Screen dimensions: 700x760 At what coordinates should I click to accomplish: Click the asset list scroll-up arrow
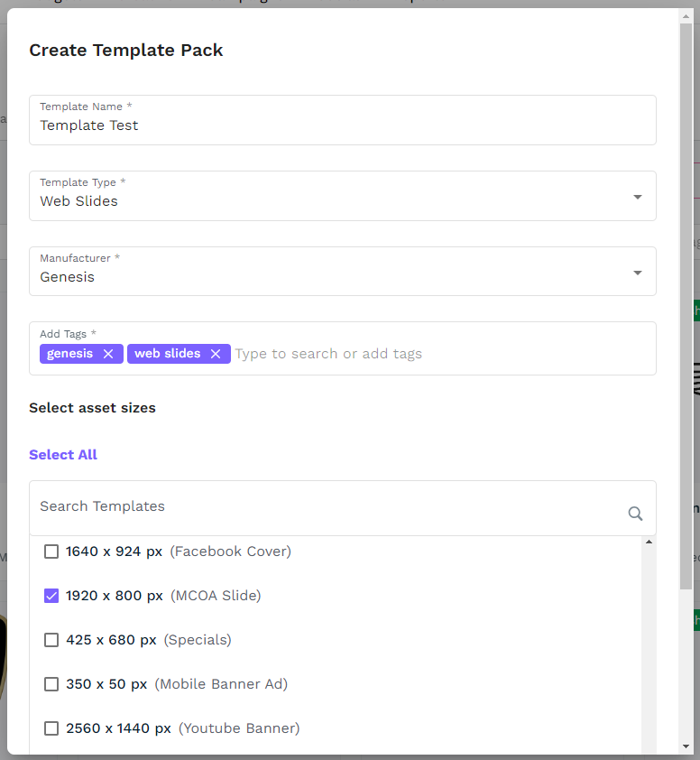point(649,542)
